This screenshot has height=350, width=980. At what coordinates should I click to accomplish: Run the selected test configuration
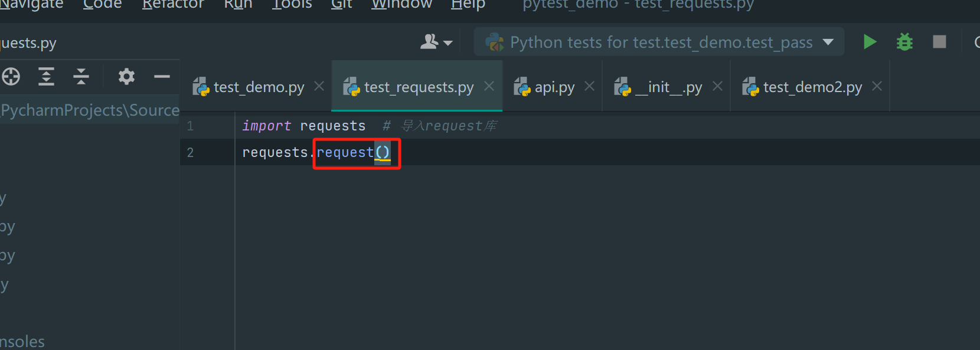869,42
